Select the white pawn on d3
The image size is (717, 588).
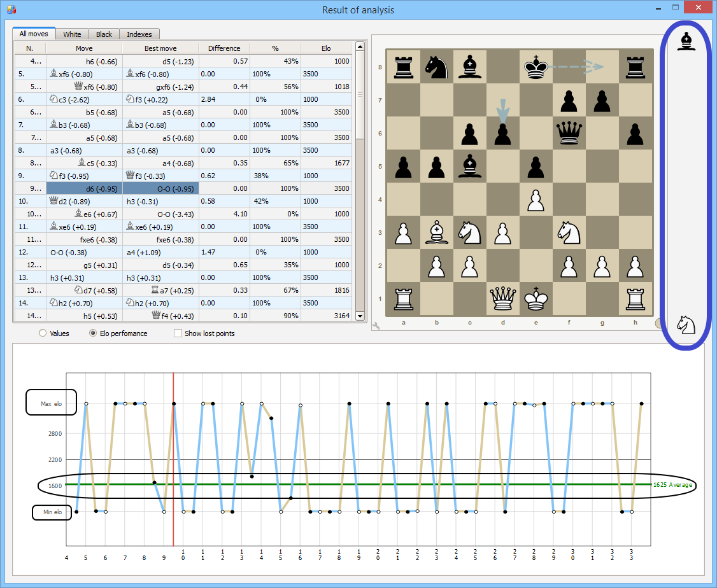[x=502, y=234]
